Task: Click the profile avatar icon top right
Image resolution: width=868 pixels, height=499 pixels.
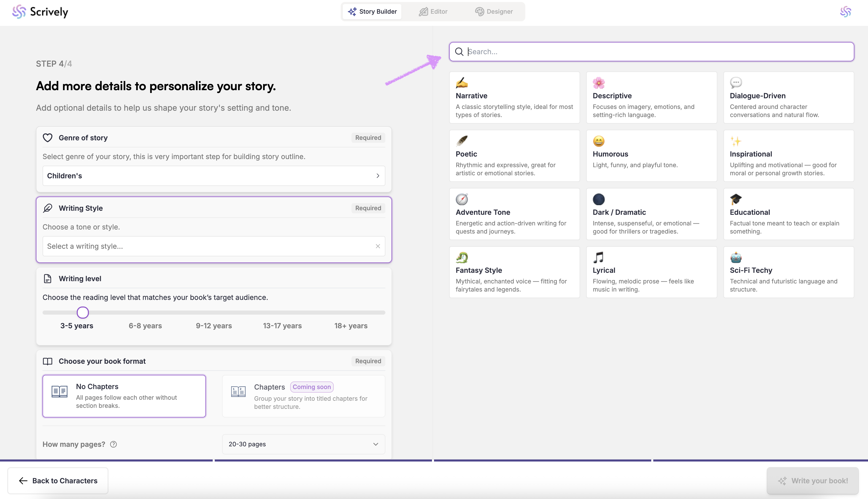Action: (845, 12)
